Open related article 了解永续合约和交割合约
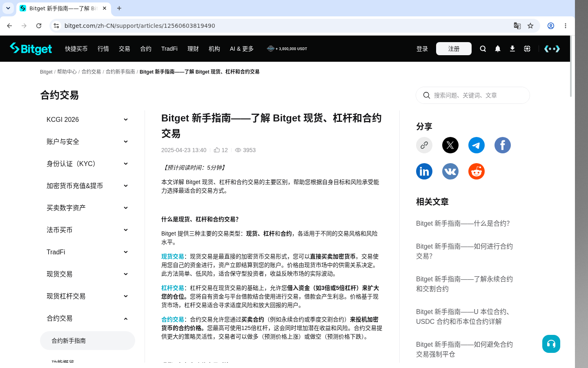 (465, 284)
